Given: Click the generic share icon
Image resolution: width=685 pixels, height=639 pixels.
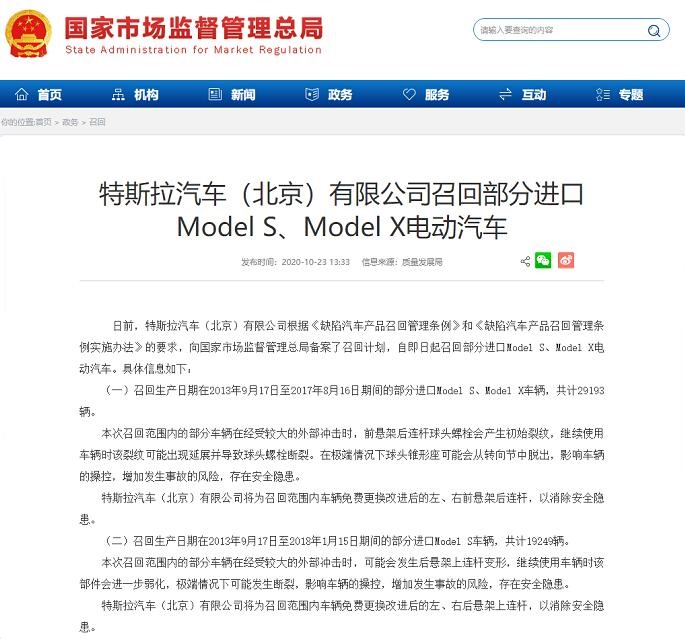Looking at the screenshot, I should tap(525, 261).
